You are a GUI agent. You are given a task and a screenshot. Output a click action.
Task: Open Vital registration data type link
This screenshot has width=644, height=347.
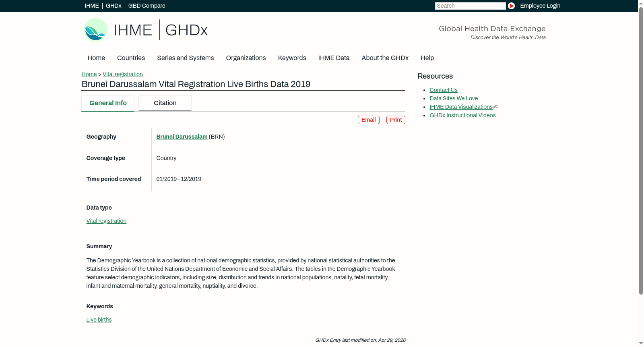tap(106, 221)
